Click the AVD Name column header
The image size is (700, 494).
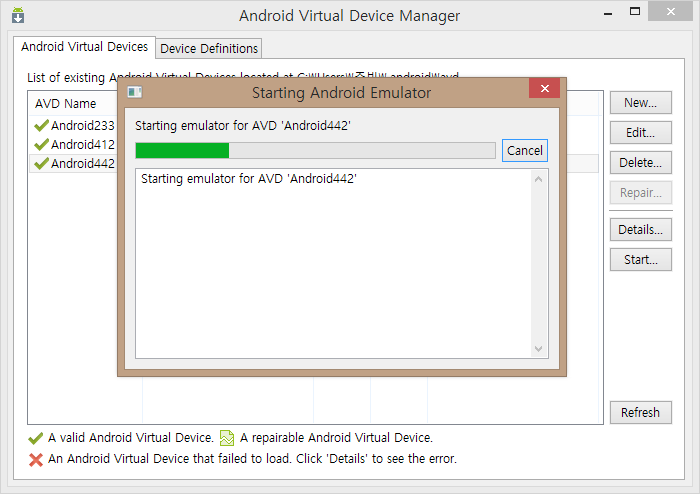click(74, 104)
